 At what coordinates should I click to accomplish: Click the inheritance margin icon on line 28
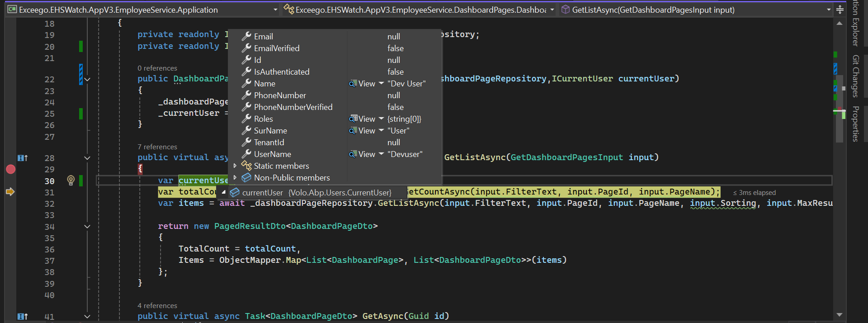click(22, 158)
